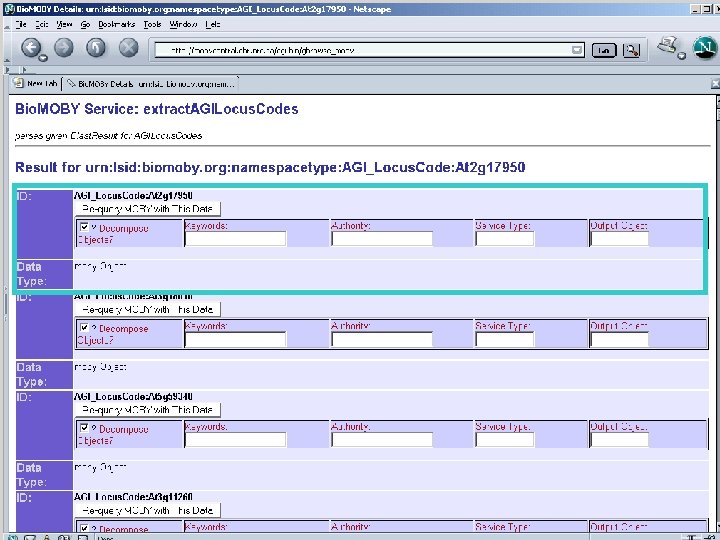Click the service description line under the heading
The image size is (720, 540).
(108, 136)
